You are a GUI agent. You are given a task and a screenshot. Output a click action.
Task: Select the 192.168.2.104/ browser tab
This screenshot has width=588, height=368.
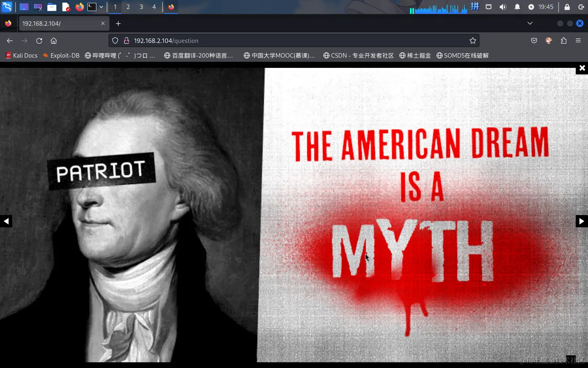pyautogui.click(x=63, y=24)
